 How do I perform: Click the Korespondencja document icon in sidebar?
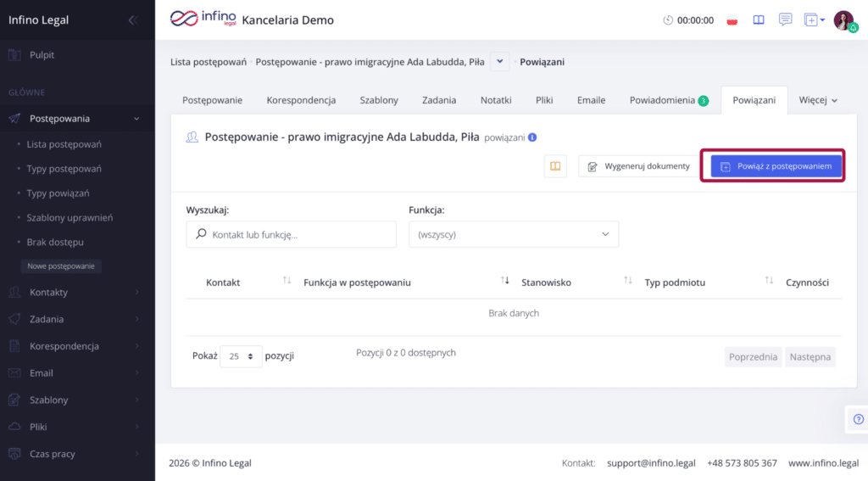point(15,346)
